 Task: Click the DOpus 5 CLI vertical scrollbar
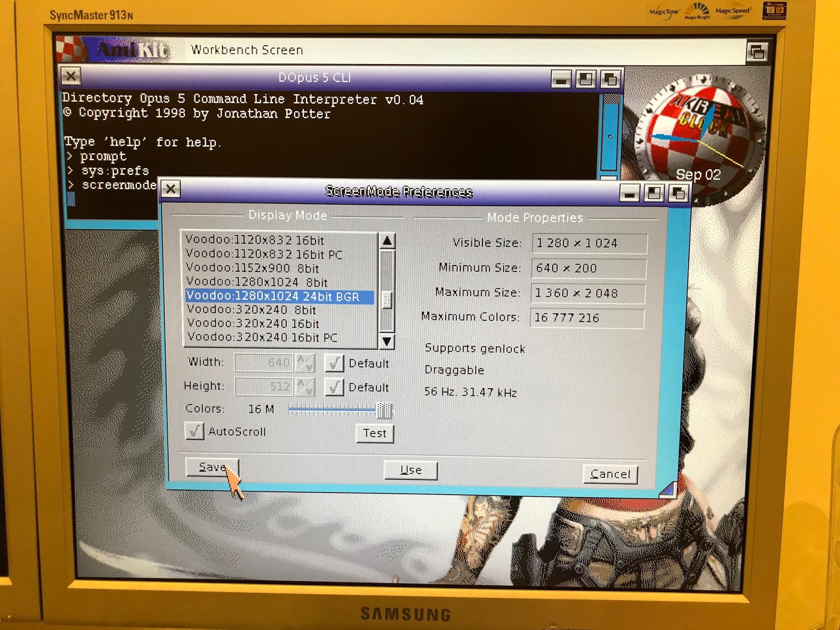pyautogui.click(x=610, y=135)
